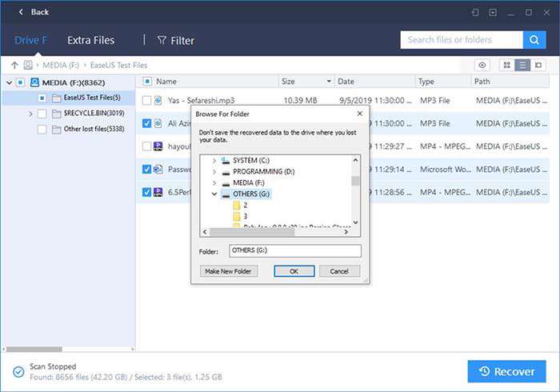Click the MEDIA (F:) user-drive icon in tree

pos(34,82)
